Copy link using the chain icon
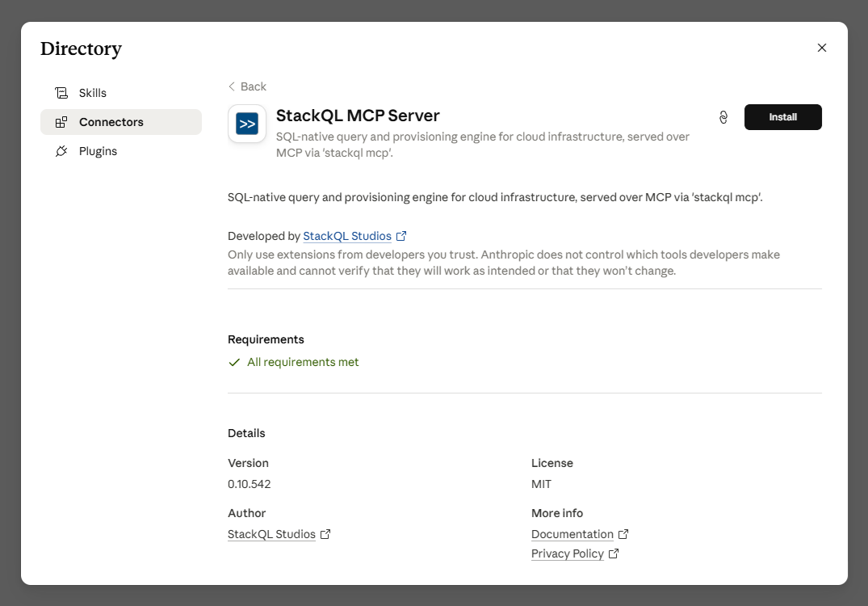Viewport: 868px width, 606px height. (723, 117)
